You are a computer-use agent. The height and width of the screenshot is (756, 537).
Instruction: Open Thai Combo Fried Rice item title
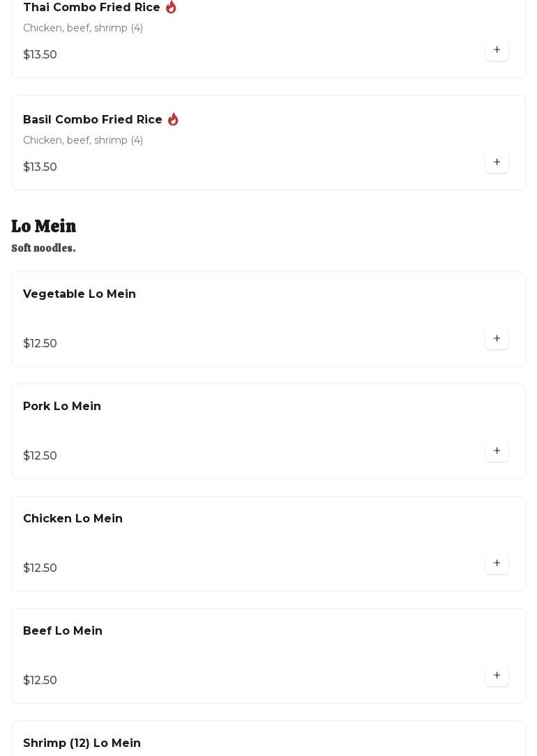(91, 7)
